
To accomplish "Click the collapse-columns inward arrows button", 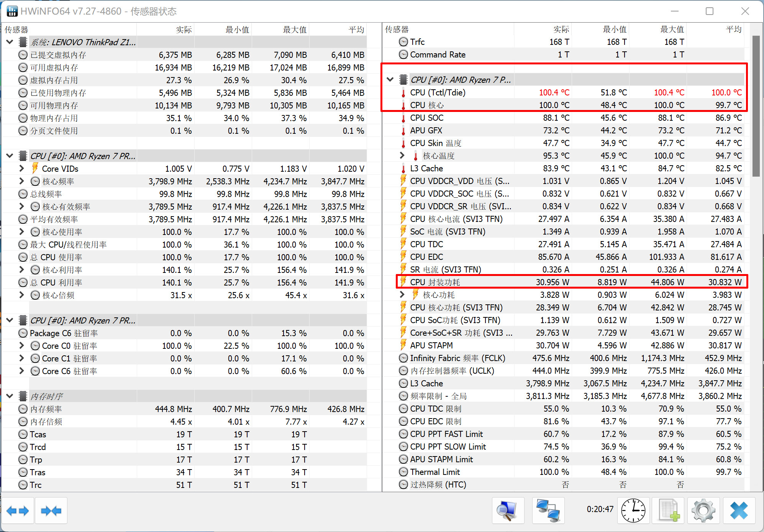I will 51,511.
